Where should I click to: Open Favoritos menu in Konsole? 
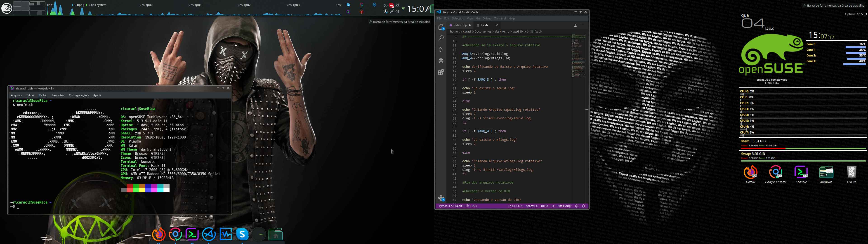pyautogui.click(x=58, y=95)
